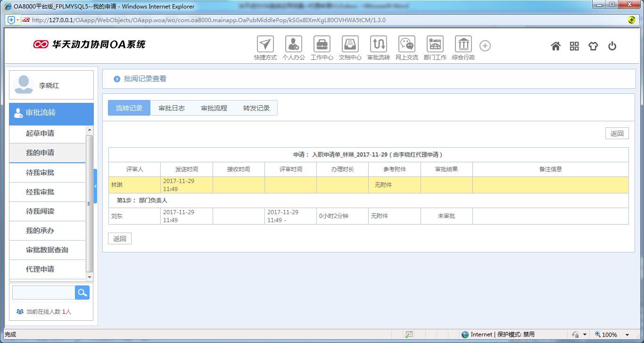Open 个人办公 personal office icon

click(294, 44)
